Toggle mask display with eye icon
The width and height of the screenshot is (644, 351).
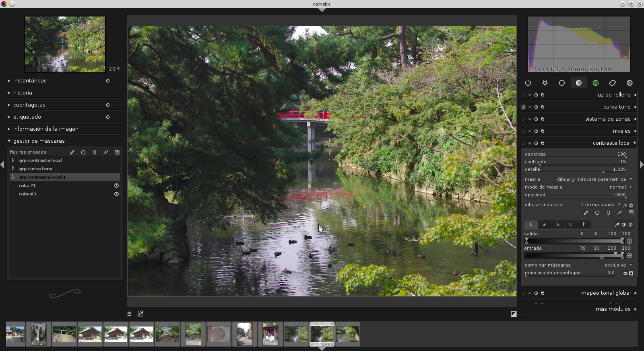[x=625, y=273]
